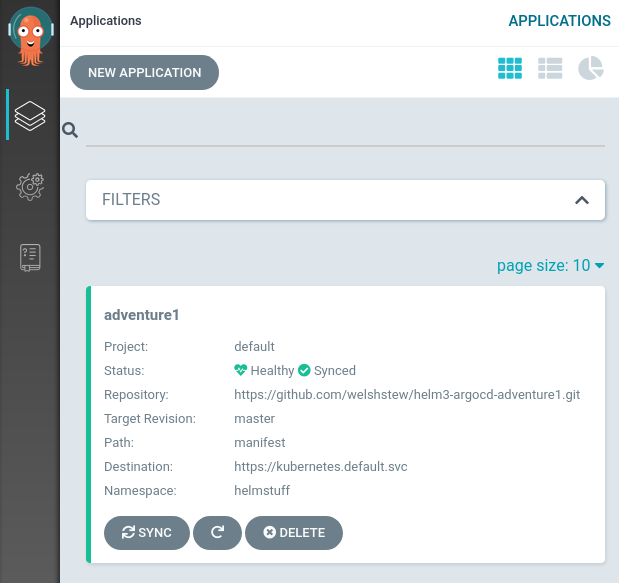This screenshot has height=583, width=619.
Task: Click the 'manifest' path value
Action: pyautogui.click(x=260, y=442)
